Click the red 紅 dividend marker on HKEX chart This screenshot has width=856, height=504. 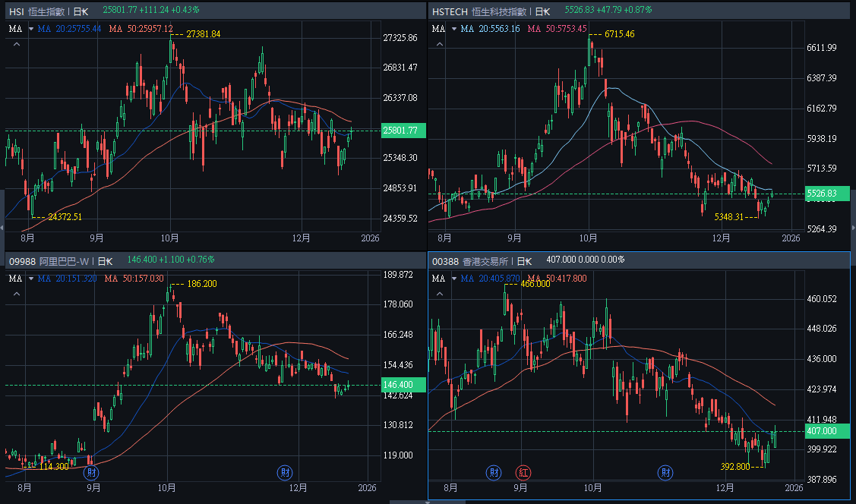point(523,472)
